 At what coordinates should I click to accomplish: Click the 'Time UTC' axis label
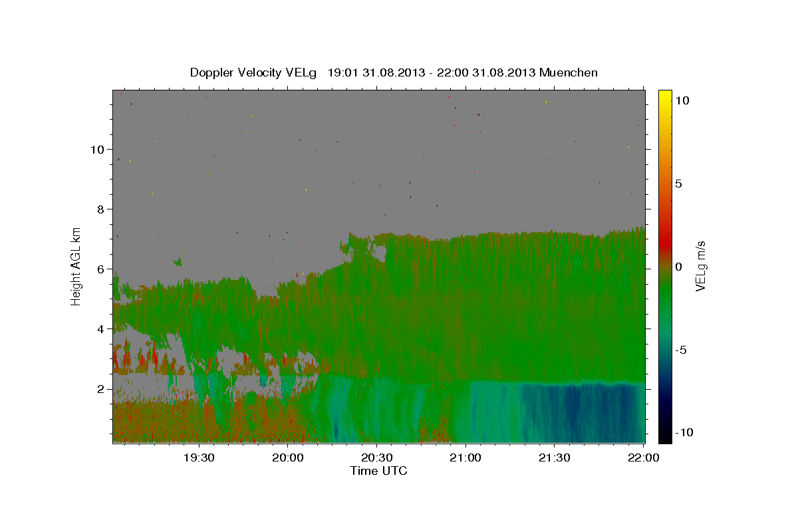[x=378, y=471]
